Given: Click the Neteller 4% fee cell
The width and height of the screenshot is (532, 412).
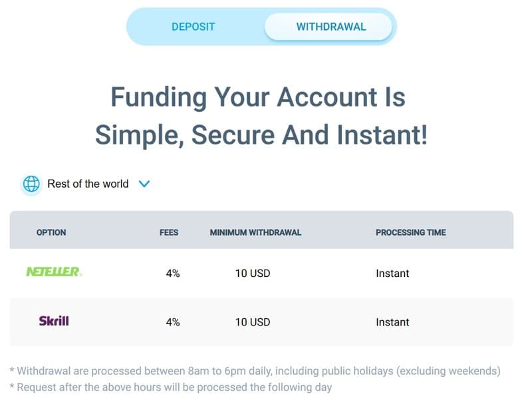Looking at the screenshot, I should (x=173, y=273).
